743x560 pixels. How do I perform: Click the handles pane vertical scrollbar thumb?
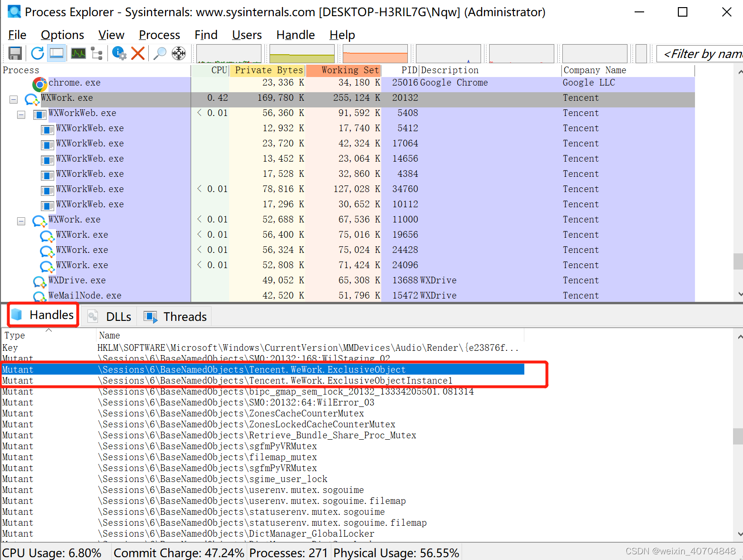(738, 436)
